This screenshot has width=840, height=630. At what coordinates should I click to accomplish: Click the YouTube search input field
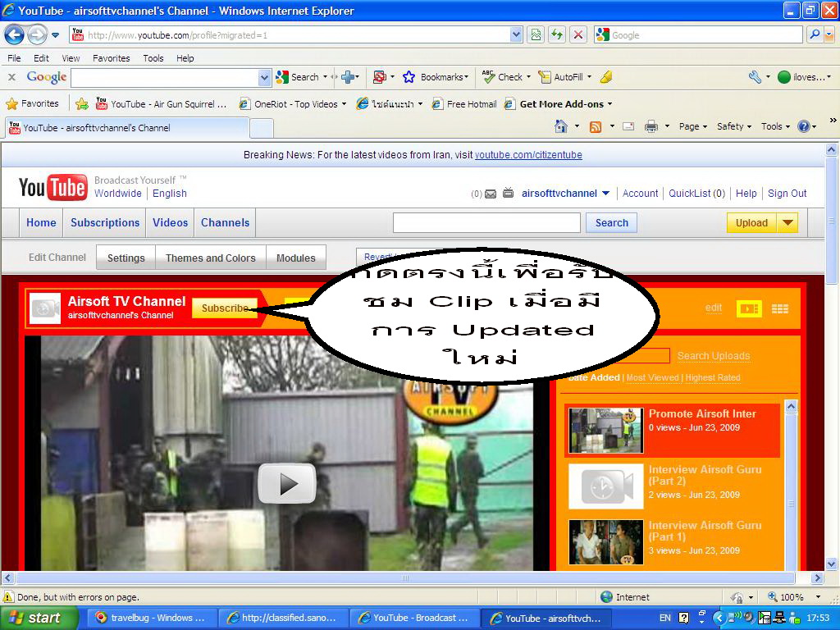coord(486,223)
